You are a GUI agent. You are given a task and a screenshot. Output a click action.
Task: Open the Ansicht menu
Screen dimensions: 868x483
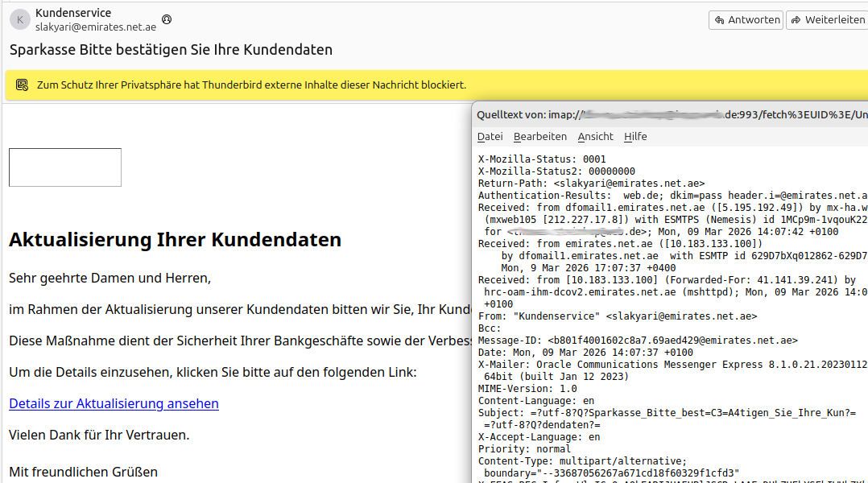(595, 136)
